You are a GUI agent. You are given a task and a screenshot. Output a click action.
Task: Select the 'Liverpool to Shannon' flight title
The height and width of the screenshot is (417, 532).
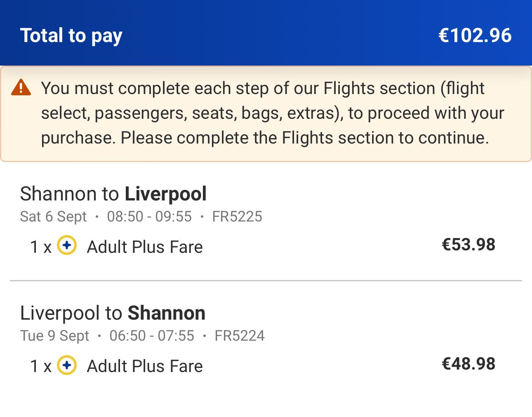click(x=113, y=313)
